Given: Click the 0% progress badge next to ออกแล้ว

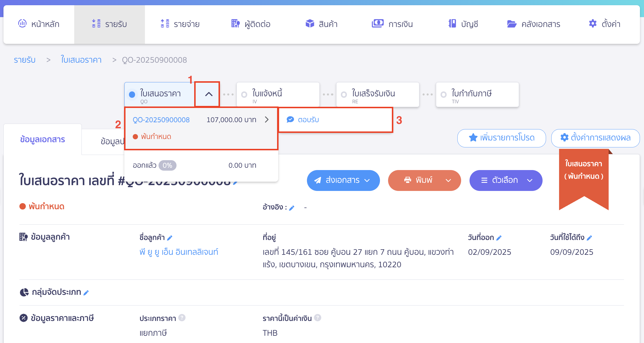Looking at the screenshot, I should [168, 165].
